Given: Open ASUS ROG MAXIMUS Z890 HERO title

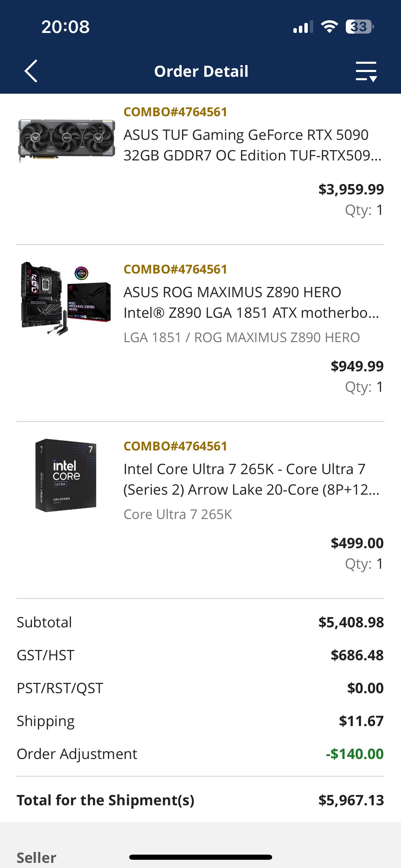Looking at the screenshot, I should coord(251,302).
